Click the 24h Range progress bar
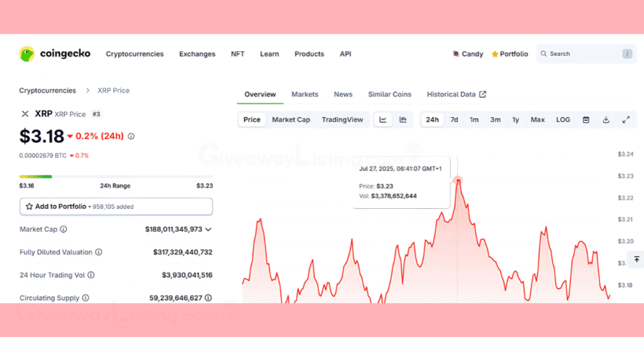 tap(116, 177)
